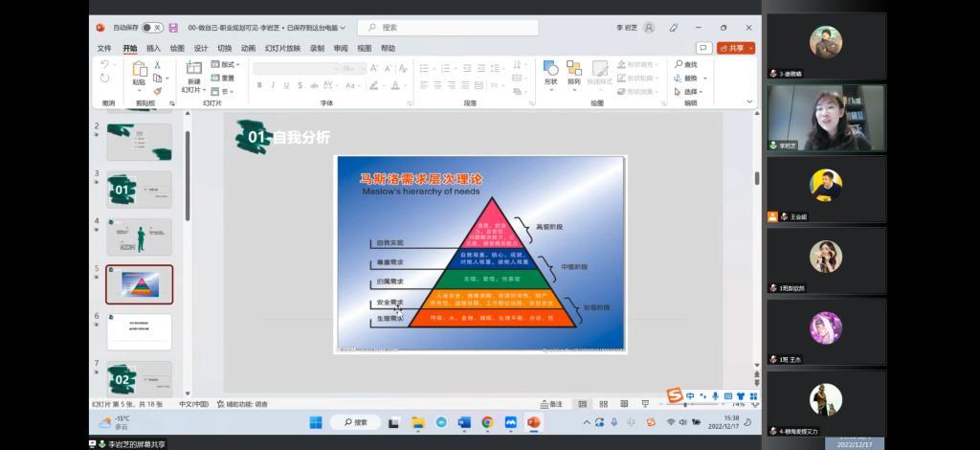Viewport: 980px width, 450px height.
Task: Open the Find (查找) tool
Action: click(x=685, y=64)
